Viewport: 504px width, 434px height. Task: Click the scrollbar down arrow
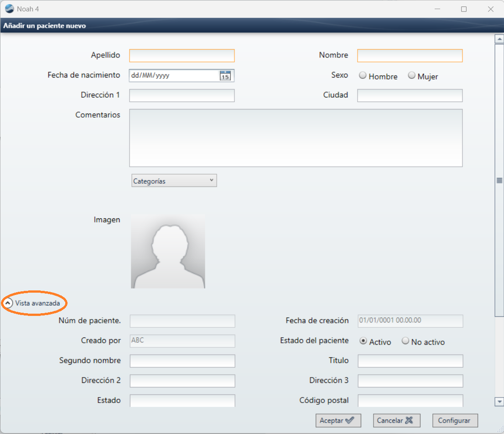499,402
